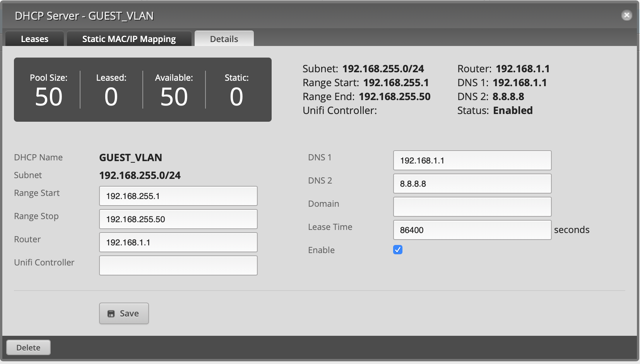Click the Leased count tile

111,91
